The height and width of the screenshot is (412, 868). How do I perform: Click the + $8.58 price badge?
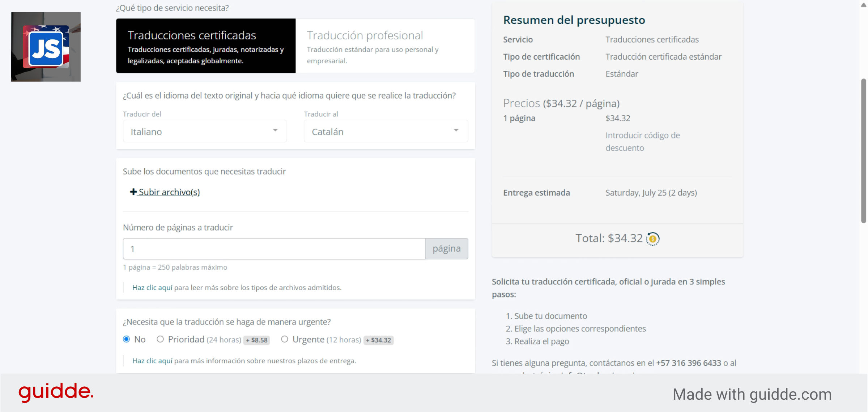(x=256, y=340)
